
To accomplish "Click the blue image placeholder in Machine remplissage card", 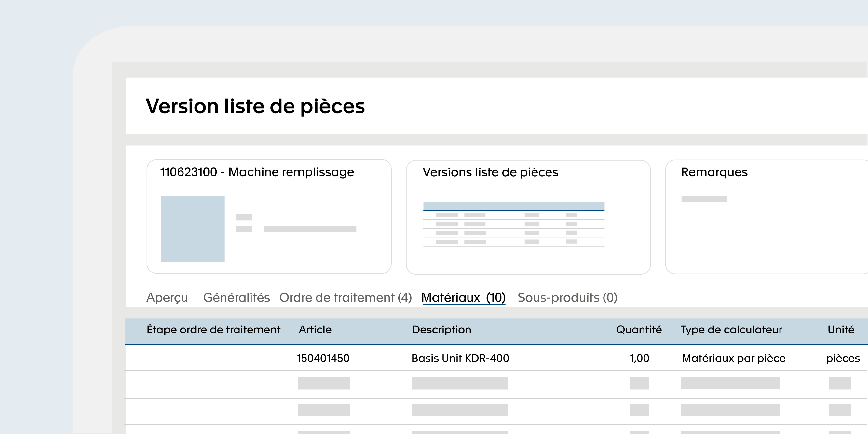I will point(193,229).
